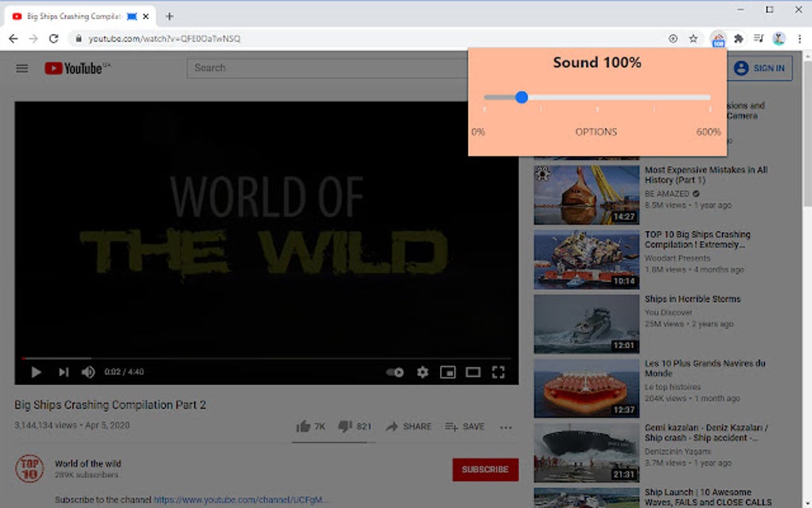
Task: Open the media control icon in toolbar
Action: coord(759,38)
